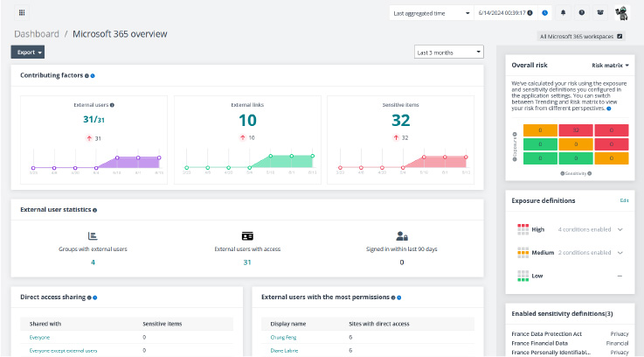Click info icon beside External users label
Screen dimensions: 644x357
coord(112,105)
